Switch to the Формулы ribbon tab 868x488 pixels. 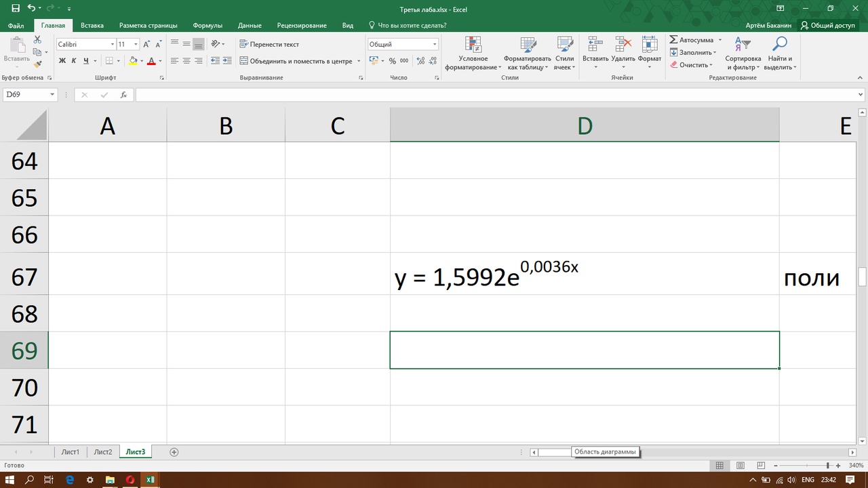coord(208,26)
